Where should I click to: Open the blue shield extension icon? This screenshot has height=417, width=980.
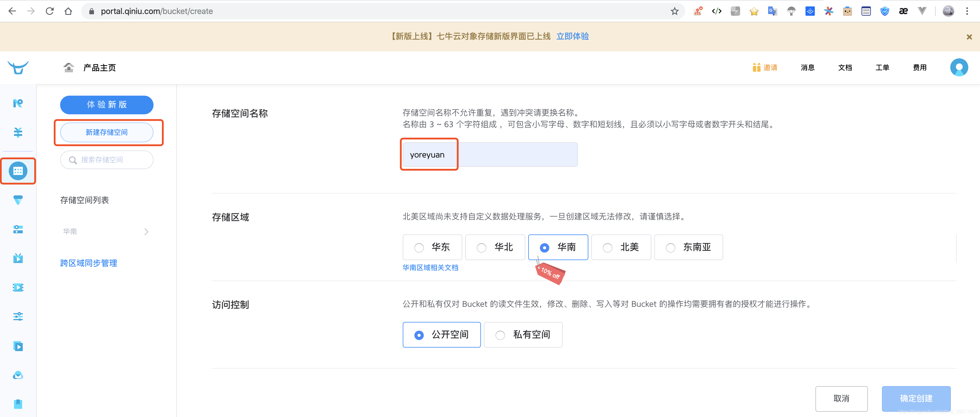click(x=885, y=11)
